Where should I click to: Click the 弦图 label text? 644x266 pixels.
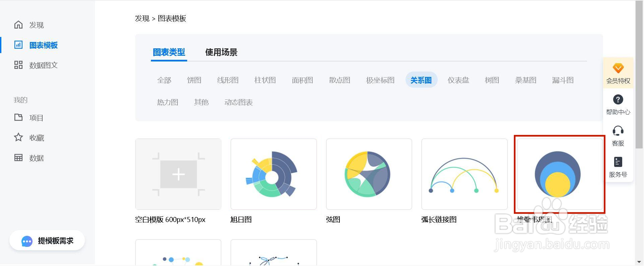[x=333, y=219]
